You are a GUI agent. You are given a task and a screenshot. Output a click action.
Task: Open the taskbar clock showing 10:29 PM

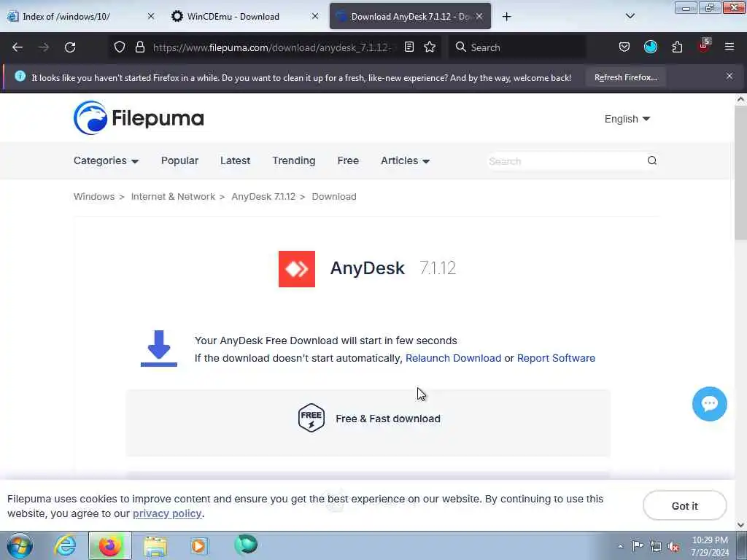click(710, 546)
